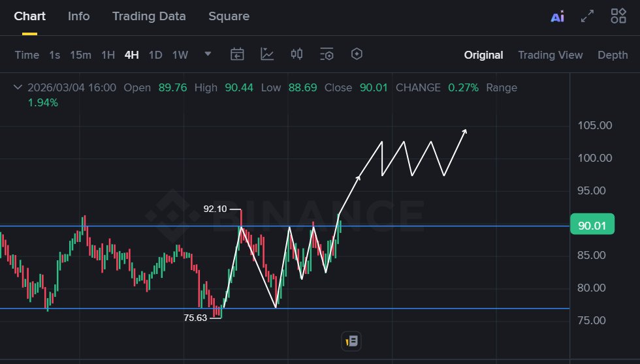The height and width of the screenshot is (364, 640).
Task: Click the High value 90.44
Action: (239, 87)
